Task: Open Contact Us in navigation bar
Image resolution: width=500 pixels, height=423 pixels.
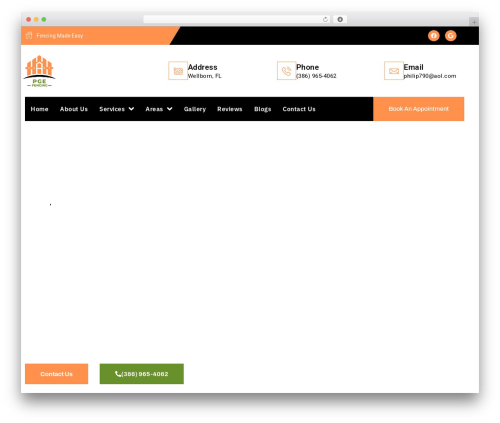Action: tap(299, 109)
